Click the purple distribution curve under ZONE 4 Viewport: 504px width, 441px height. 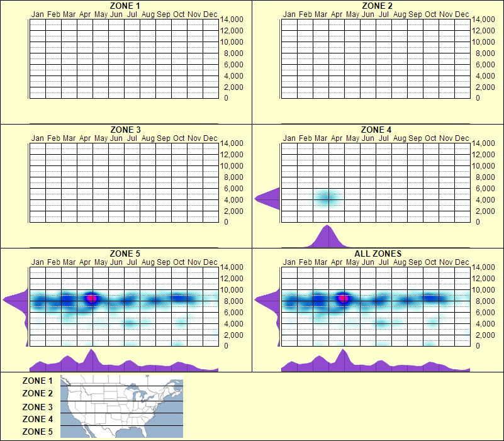point(328,235)
